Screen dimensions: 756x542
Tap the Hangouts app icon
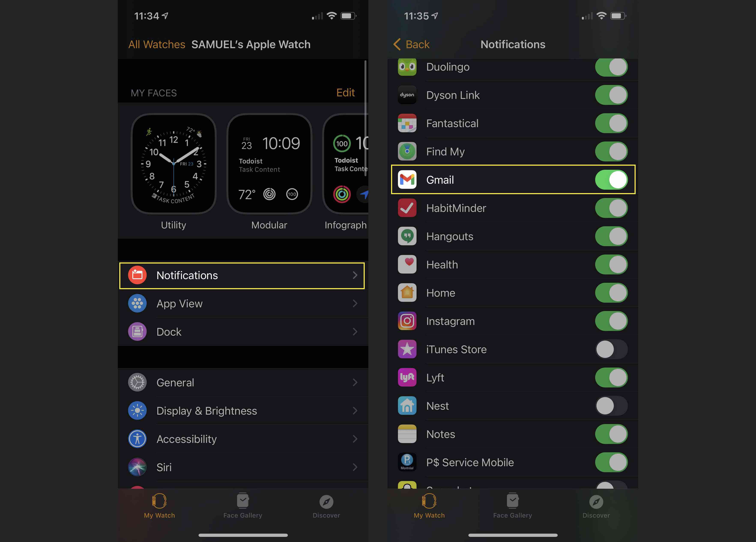407,236
